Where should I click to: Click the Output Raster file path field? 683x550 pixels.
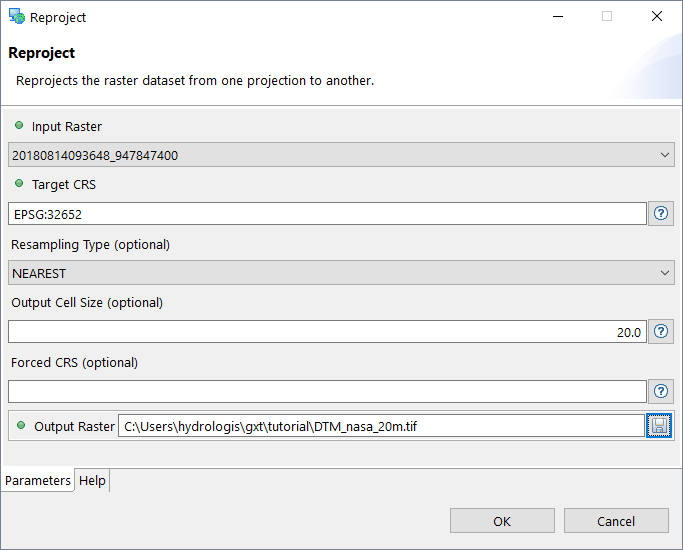[380, 426]
